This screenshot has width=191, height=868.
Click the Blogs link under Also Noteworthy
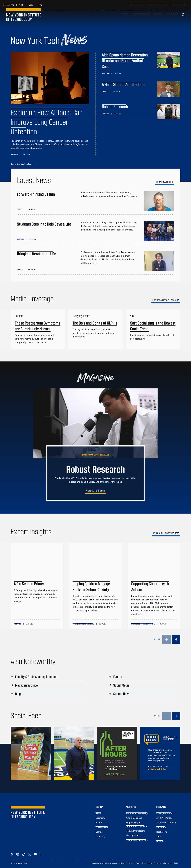coord(18,694)
